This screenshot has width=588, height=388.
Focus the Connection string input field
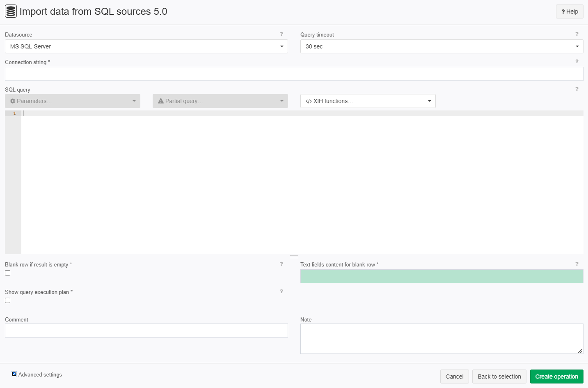[x=294, y=74]
